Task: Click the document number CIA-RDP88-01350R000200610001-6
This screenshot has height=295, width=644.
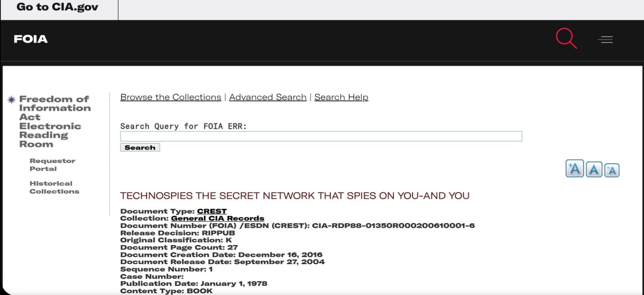Action: point(393,226)
